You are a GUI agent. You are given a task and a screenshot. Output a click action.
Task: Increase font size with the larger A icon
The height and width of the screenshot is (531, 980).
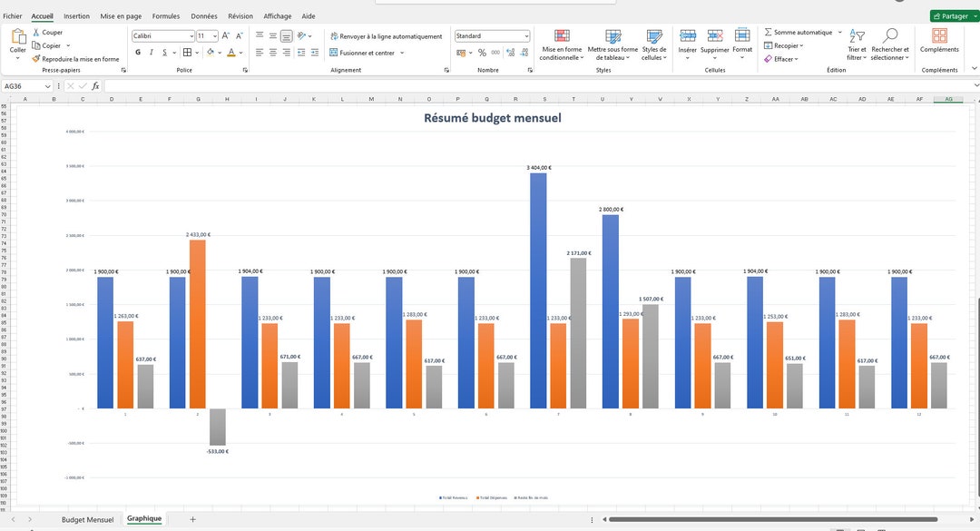pyautogui.click(x=226, y=35)
